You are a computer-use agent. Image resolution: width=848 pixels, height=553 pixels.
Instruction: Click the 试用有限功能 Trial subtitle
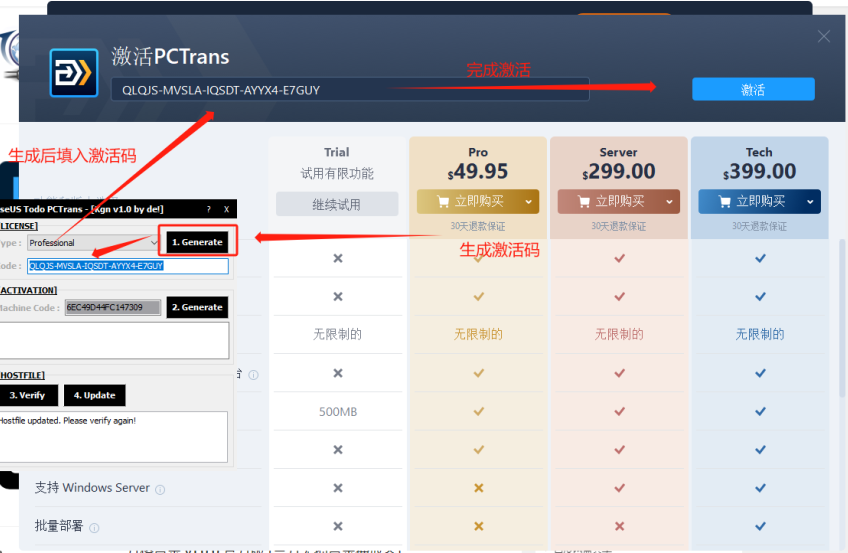point(337,174)
